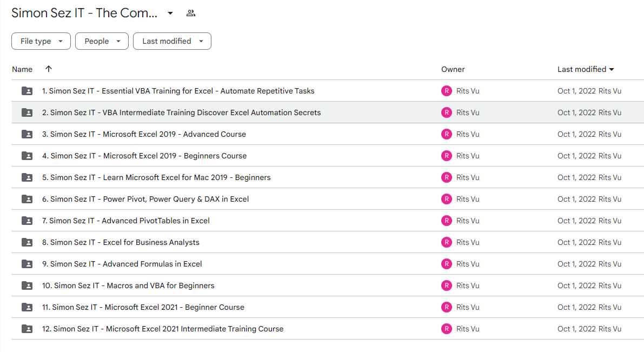This screenshot has height=352, width=644.
Task: Select '5. Learn Microsoft Excel for Mac 2019' name
Action: click(x=156, y=177)
